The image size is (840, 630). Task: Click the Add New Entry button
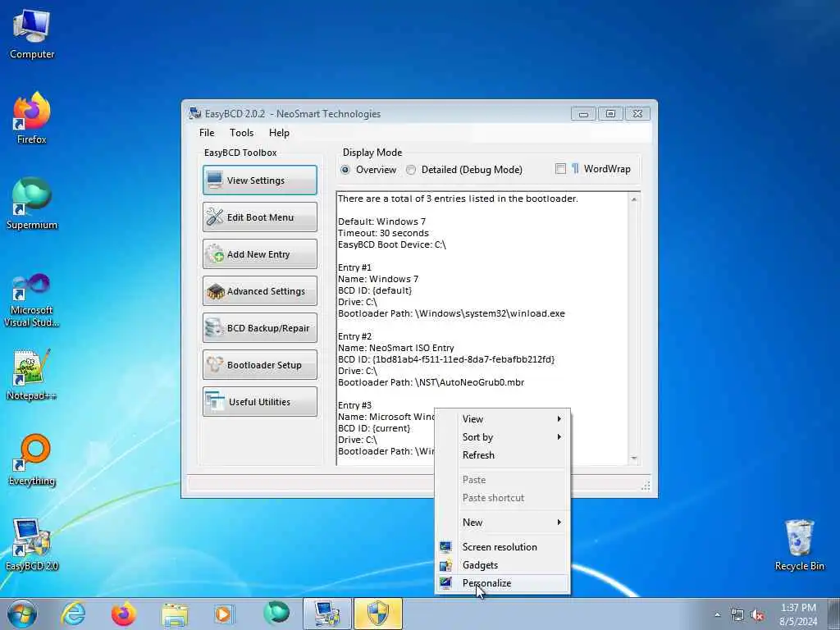(x=260, y=254)
